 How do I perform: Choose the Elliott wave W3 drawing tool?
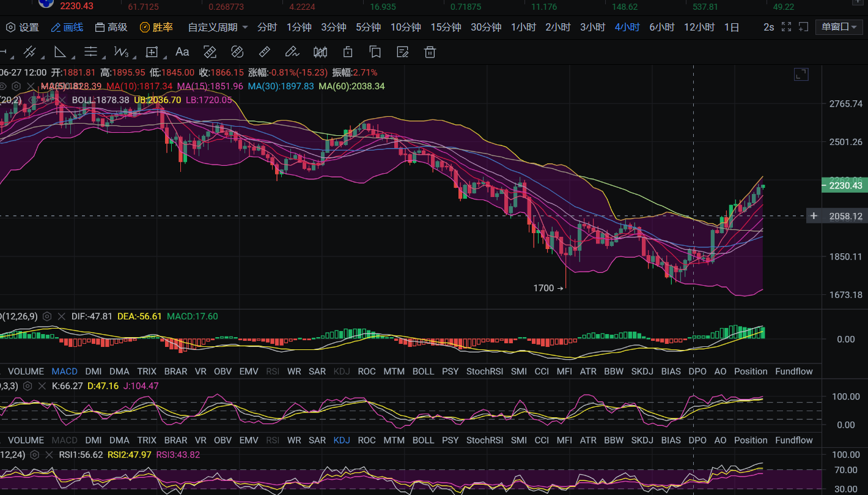click(122, 52)
